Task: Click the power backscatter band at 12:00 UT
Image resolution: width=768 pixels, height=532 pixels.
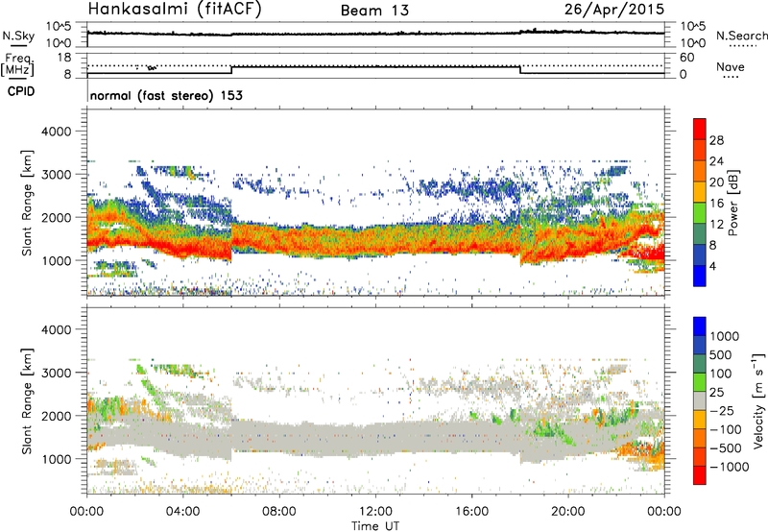Action: point(375,240)
